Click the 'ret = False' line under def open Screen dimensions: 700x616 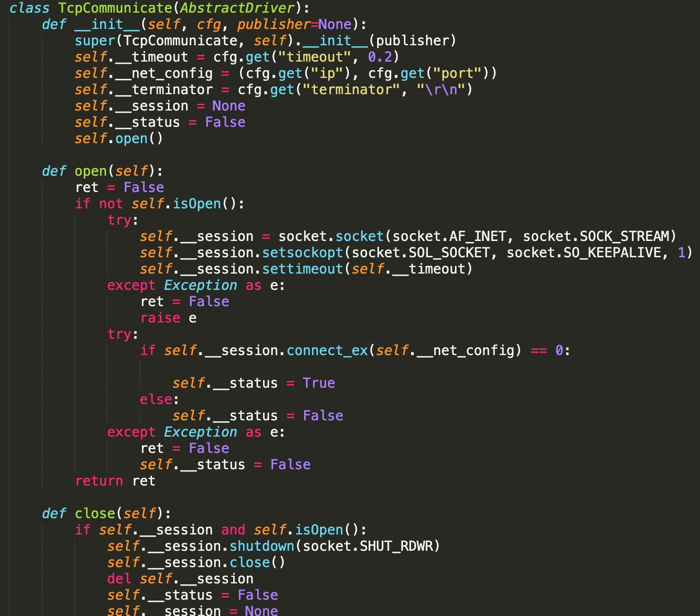point(119,188)
